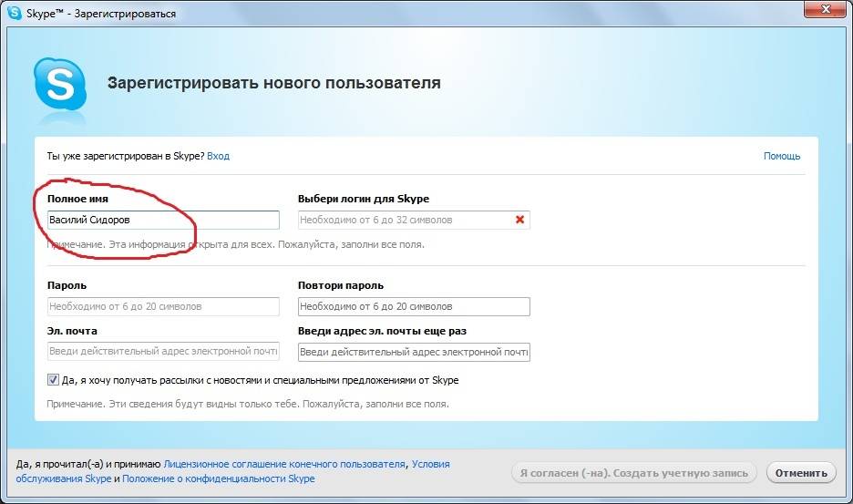Click the label Введи адрес эл. почты еще раз
The width and height of the screenshot is (853, 504).
382,331
